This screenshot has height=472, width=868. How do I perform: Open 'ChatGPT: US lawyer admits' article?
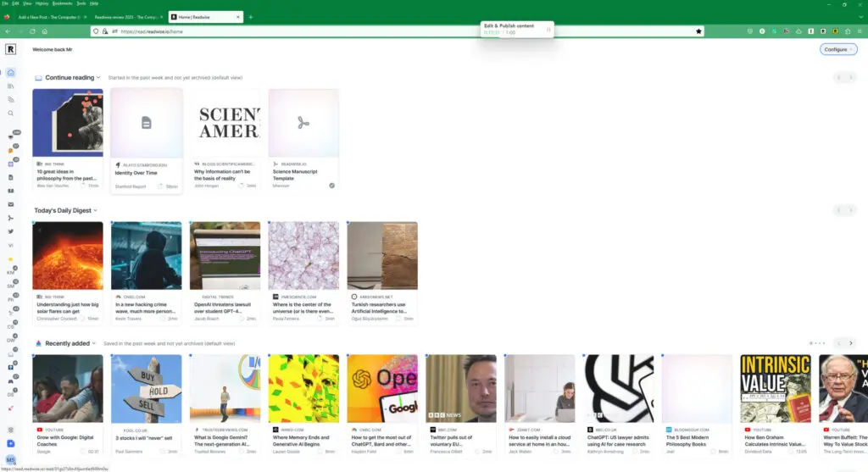coord(618,405)
